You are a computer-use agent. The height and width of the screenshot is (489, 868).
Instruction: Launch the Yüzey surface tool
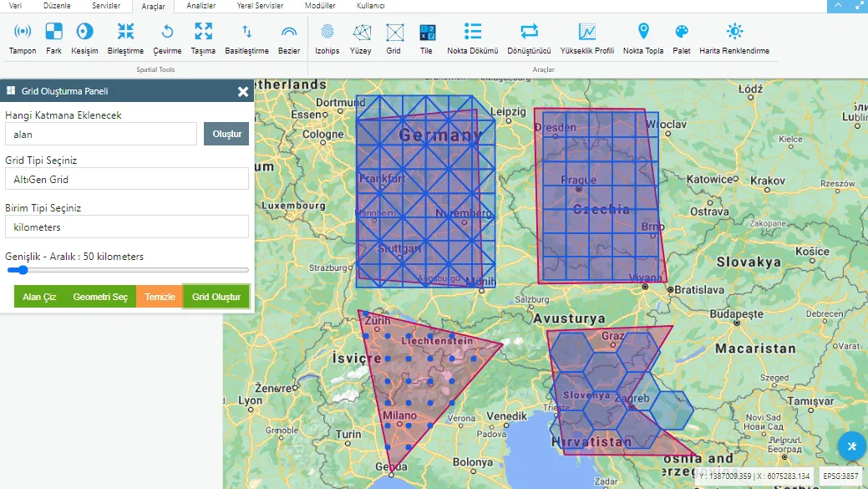click(360, 38)
